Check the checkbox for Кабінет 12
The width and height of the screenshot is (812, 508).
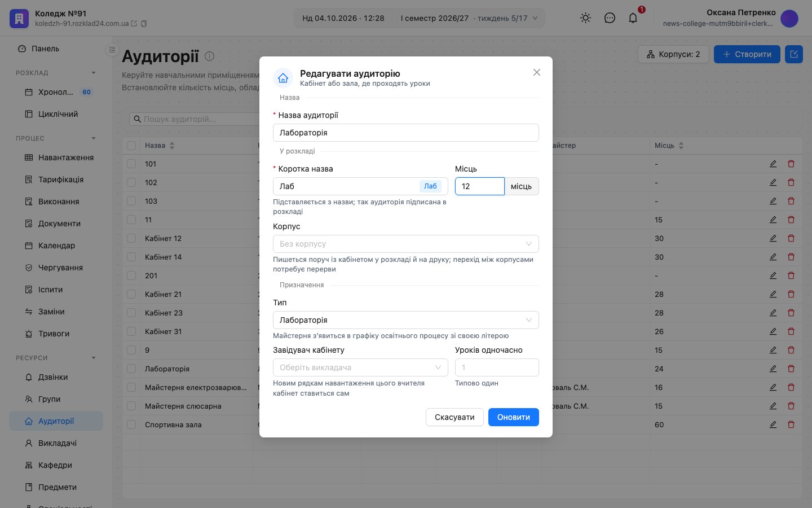pos(131,238)
